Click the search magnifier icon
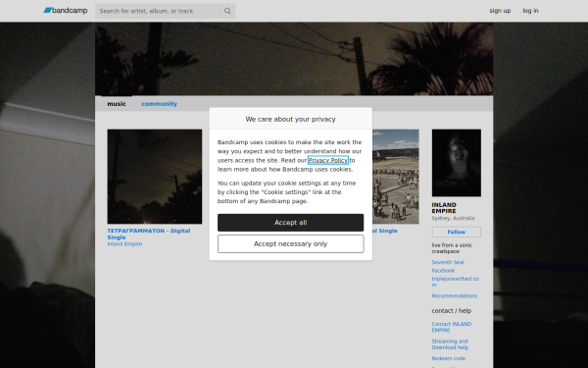This screenshot has height=368, width=588. click(x=227, y=11)
